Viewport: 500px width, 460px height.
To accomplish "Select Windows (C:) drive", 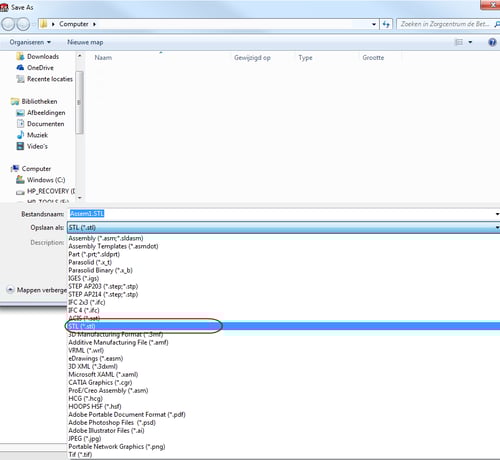I will [x=41, y=180].
